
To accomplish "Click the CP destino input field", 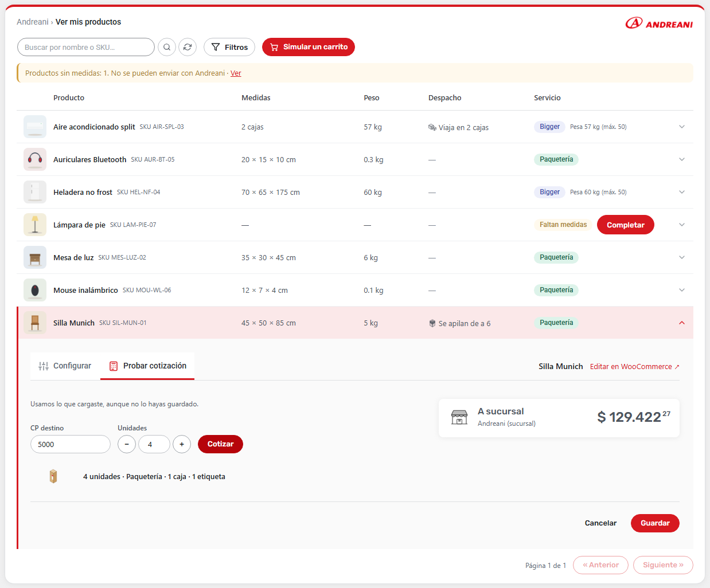I will [71, 444].
